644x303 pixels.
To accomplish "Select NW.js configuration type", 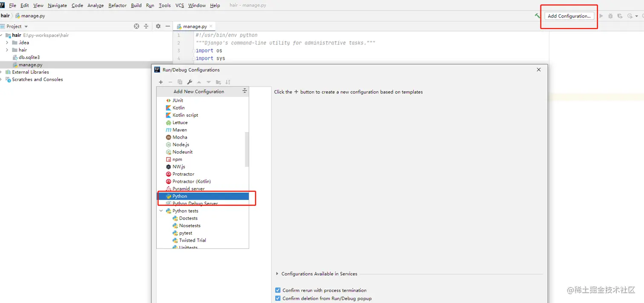I will [x=203, y=167].
